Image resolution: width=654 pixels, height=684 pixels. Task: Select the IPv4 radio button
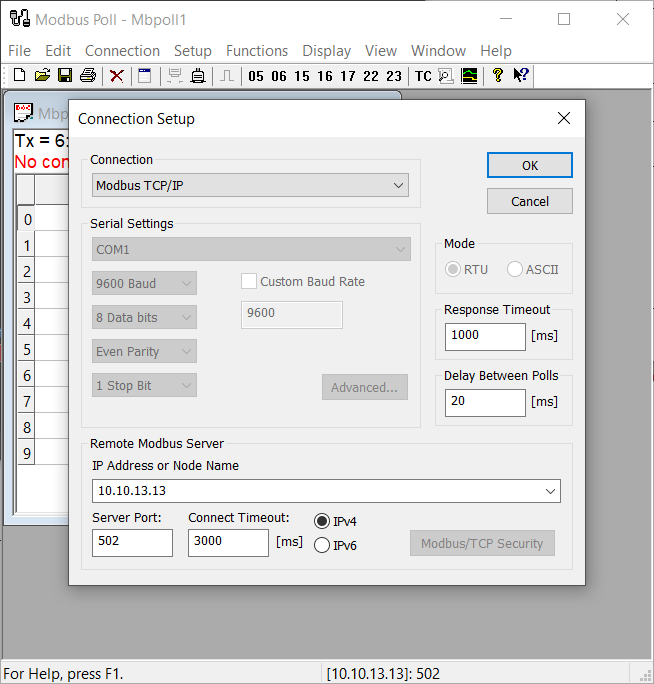322,521
